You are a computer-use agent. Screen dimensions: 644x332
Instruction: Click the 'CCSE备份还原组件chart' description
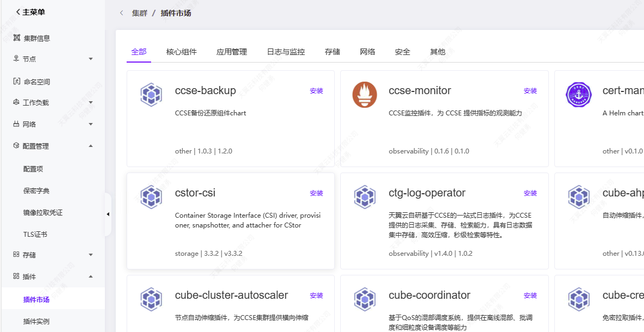[210, 113]
